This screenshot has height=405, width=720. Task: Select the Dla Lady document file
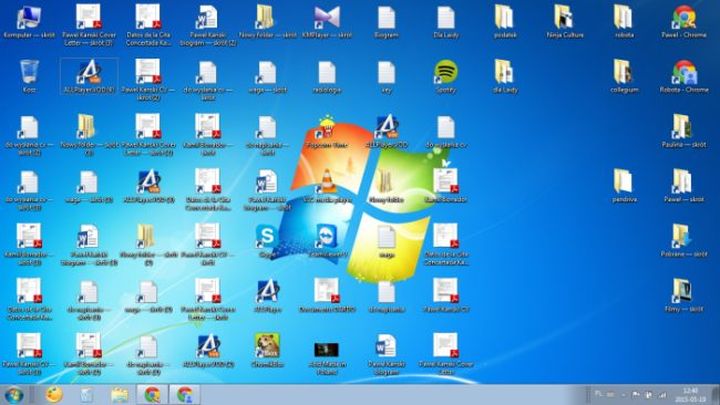(x=446, y=22)
